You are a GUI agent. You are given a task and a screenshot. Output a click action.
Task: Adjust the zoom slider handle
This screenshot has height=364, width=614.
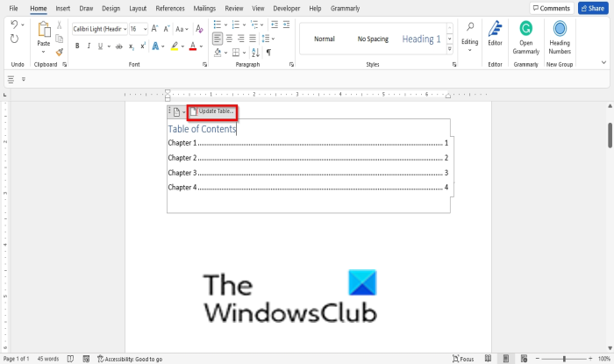564,359
